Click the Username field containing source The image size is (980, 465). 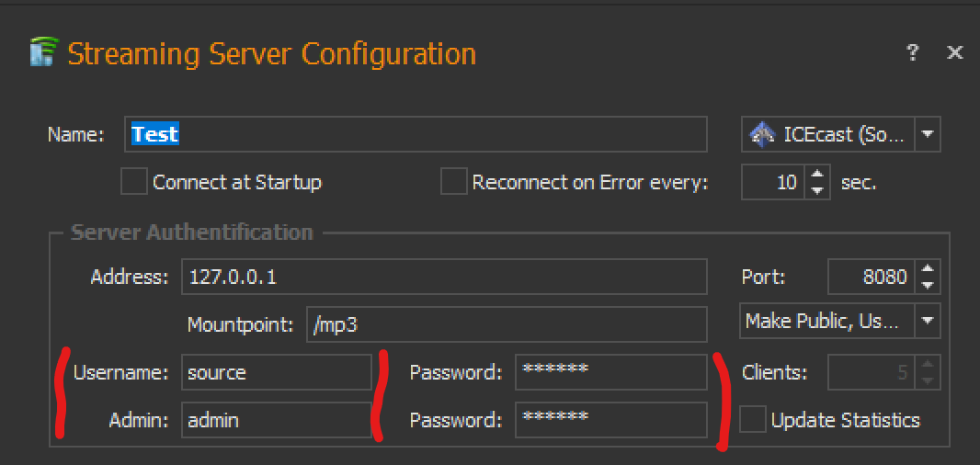pos(276,372)
